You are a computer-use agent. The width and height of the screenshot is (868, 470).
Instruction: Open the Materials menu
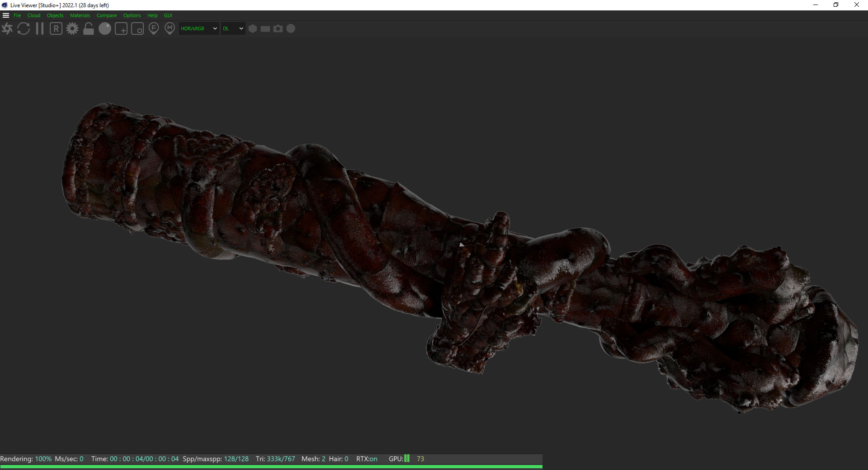coord(80,15)
